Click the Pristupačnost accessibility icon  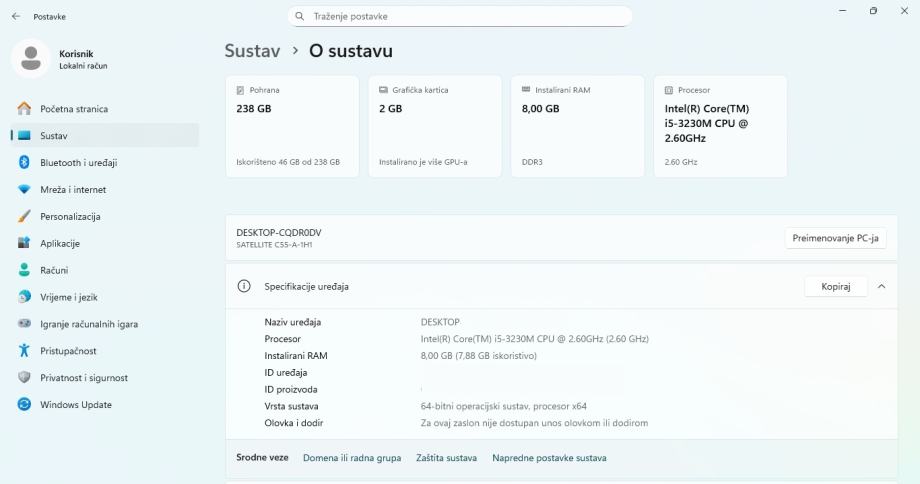(24, 351)
